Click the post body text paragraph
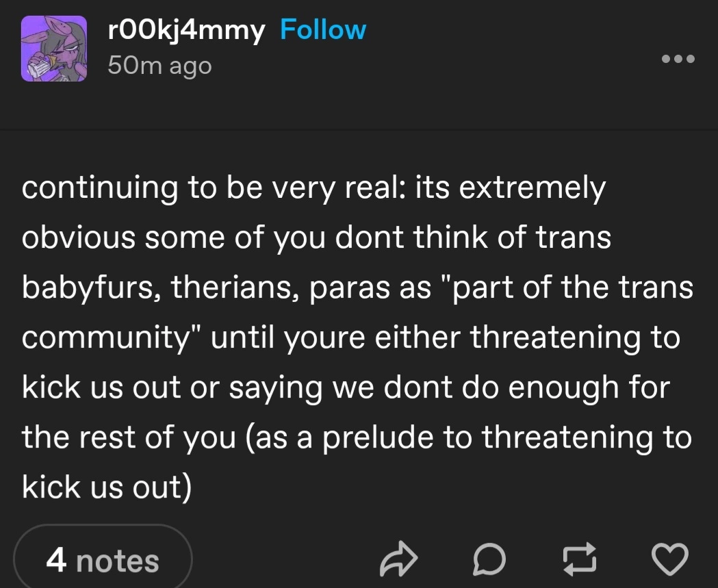 pos(356,337)
